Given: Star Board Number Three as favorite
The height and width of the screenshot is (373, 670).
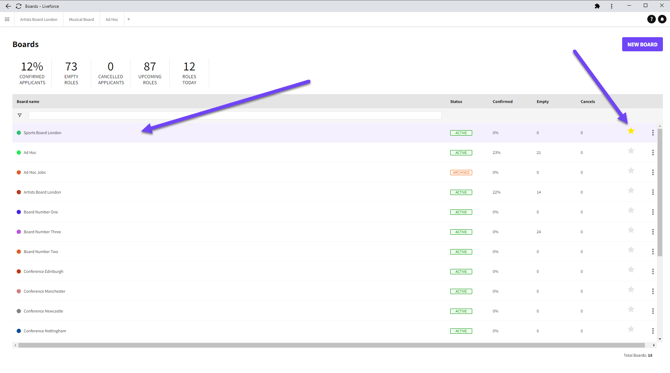Looking at the screenshot, I should coord(631,230).
